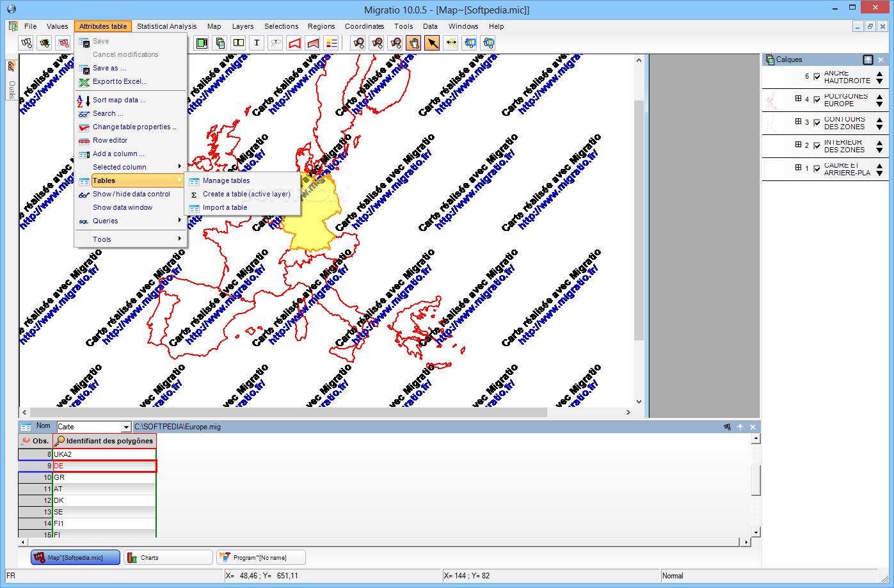Open the Selected column submenu
This screenshot has height=588, width=894.
click(x=131, y=167)
